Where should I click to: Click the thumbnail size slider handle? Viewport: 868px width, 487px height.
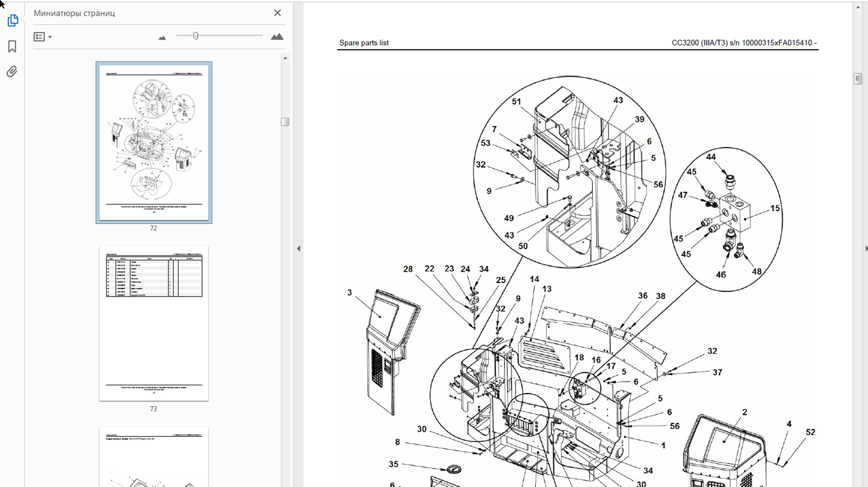tap(196, 36)
